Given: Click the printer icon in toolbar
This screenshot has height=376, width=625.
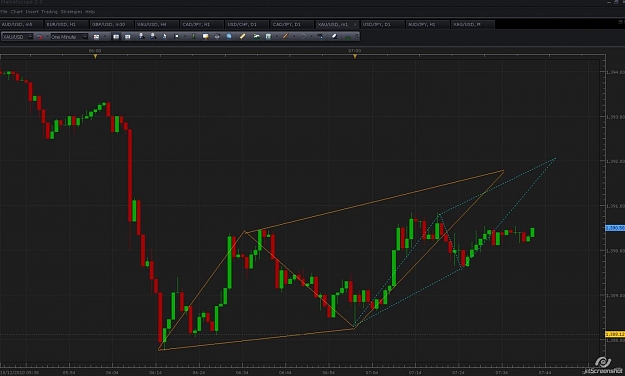Looking at the screenshot, I should [x=217, y=36].
